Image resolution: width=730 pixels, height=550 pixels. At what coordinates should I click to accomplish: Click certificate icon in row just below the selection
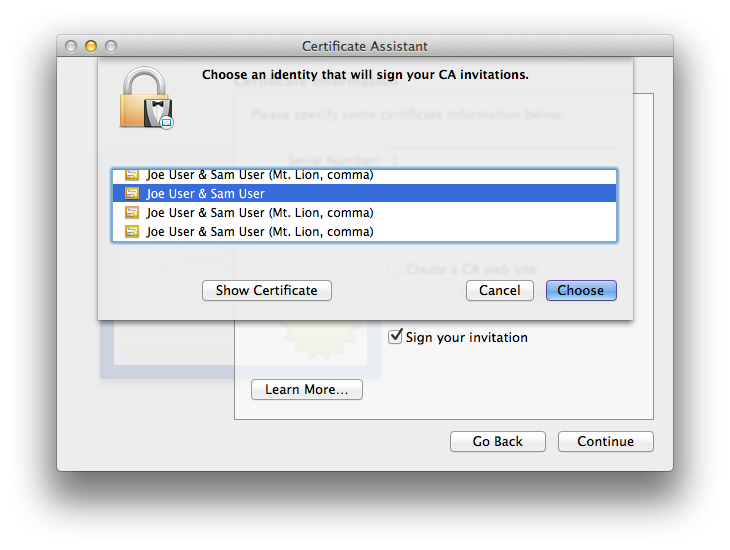pyautogui.click(x=132, y=213)
